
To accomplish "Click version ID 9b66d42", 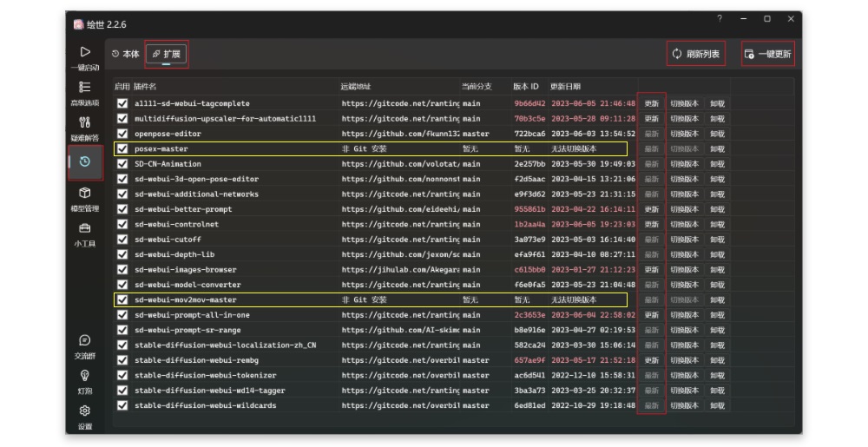I will point(529,103).
